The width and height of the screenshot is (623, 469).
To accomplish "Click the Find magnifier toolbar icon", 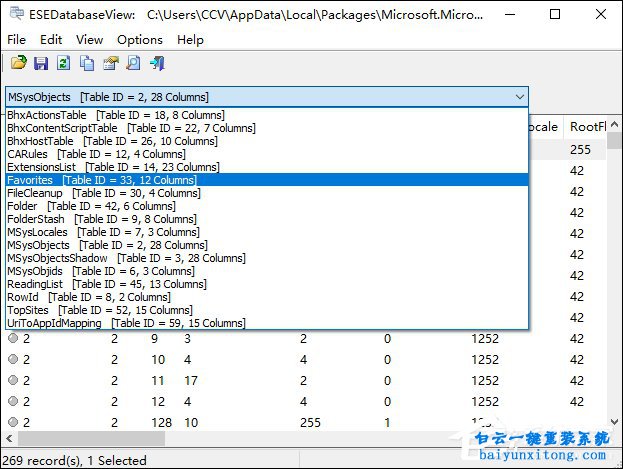I will [133, 64].
